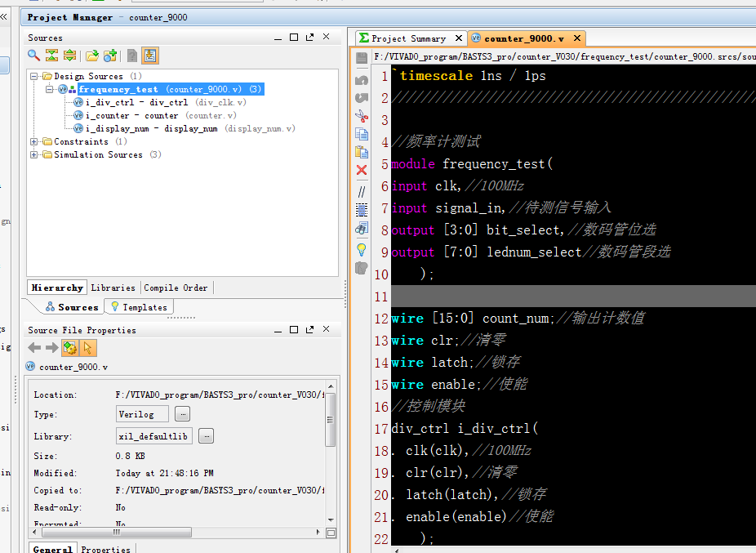Expand the Constraints folder

tap(33, 141)
